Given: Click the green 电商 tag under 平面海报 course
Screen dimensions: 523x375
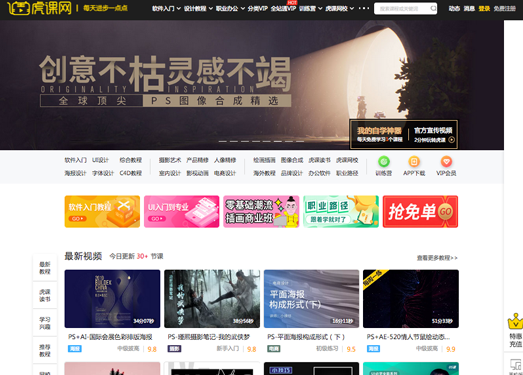Looking at the screenshot, I should pyautogui.click(x=274, y=349).
